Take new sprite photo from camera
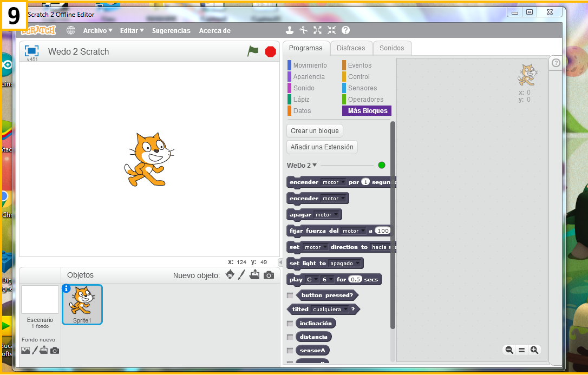 [269, 275]
